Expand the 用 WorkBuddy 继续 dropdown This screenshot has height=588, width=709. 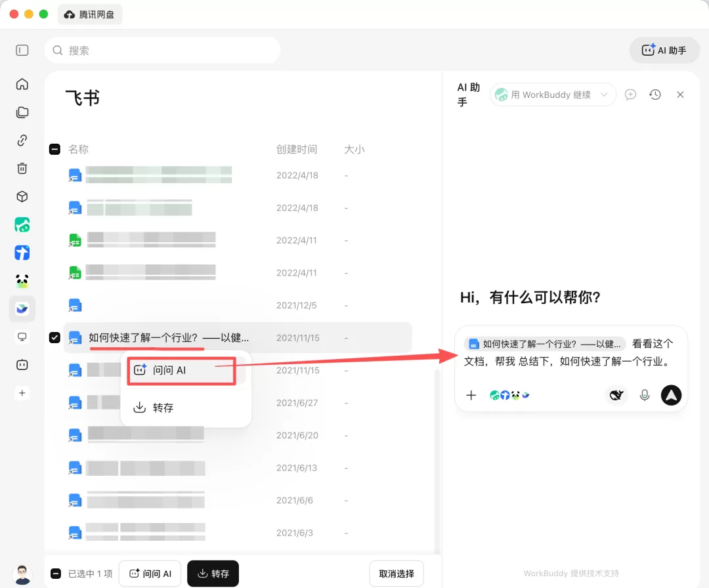pyautogui.click(x=553, y=94)
